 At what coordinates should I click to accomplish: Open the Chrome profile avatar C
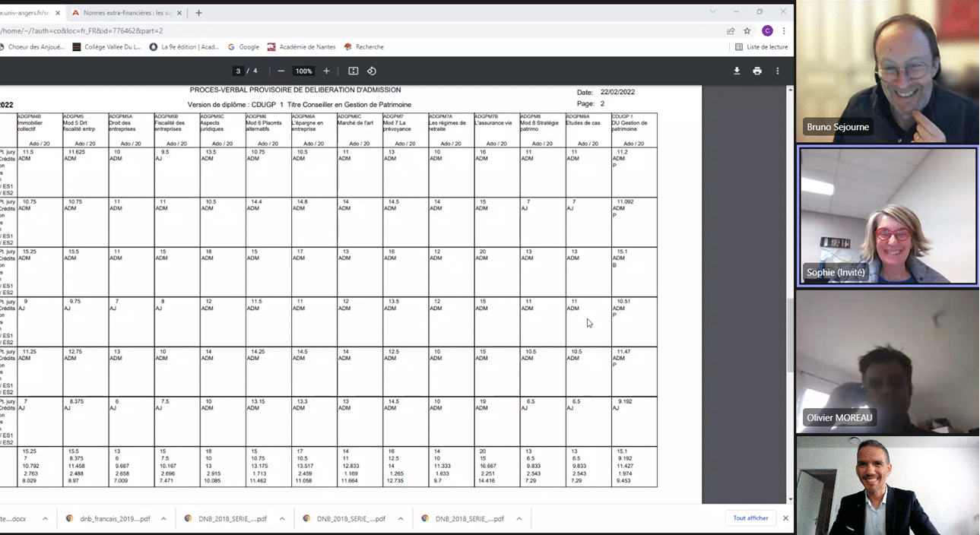point(767,30)
